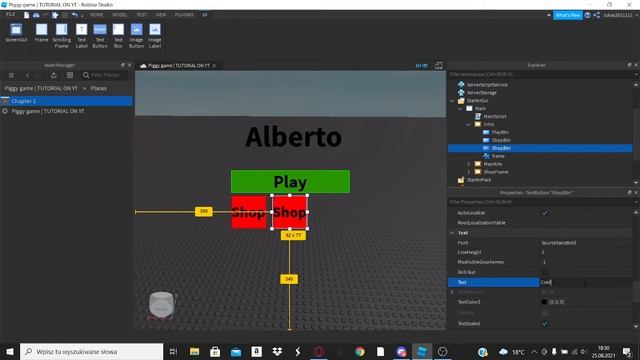Switch Asset Manager to grid view
Viewport: 640px width, 360px height.
click(70, 75)
